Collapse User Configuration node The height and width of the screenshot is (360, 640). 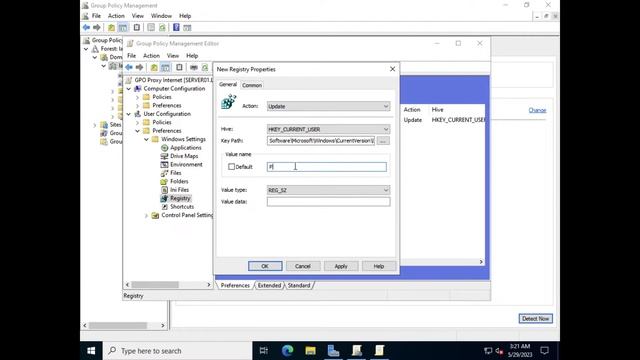pyautogui.click(x=129, y=114)
